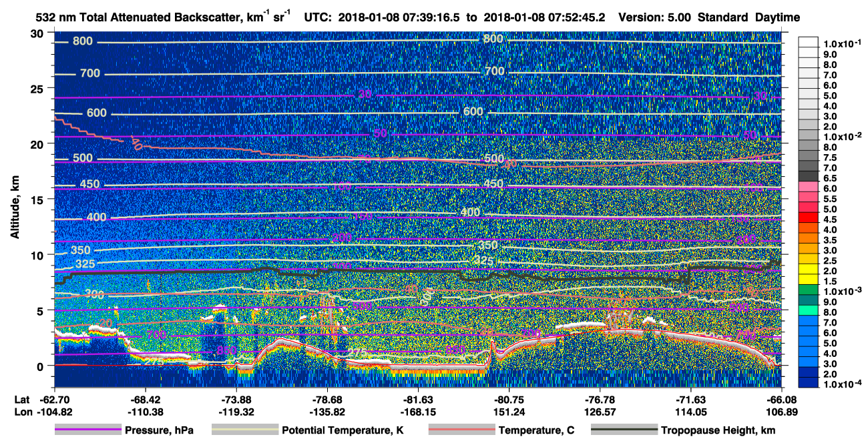The width and height of the screenshot is (868, 445).
Task: Click the longitude value '-104.82'
Action: click(55, 412)
